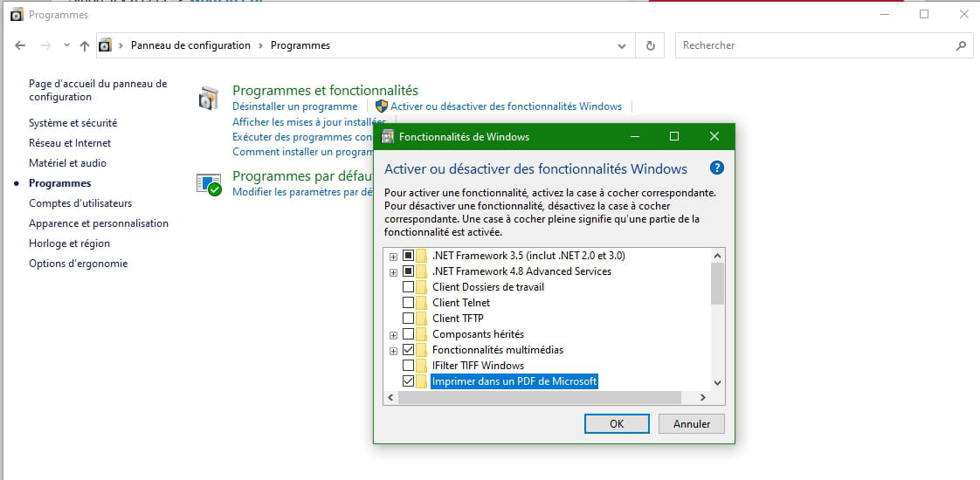Viewport: 980px width, 480px height.
Task: Click the search magnifier icon
Action: [962, 45]
